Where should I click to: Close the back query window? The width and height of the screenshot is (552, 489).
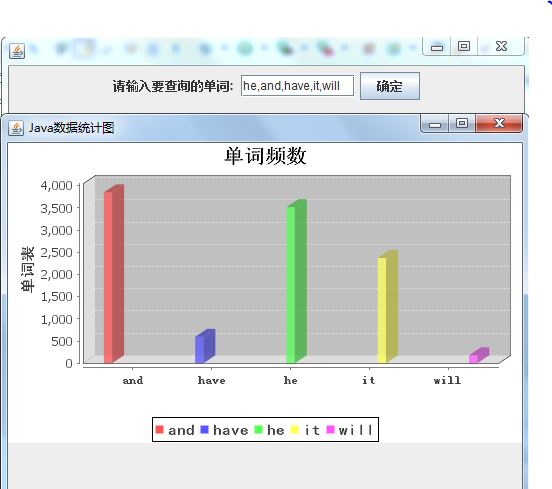coord(501,46)
